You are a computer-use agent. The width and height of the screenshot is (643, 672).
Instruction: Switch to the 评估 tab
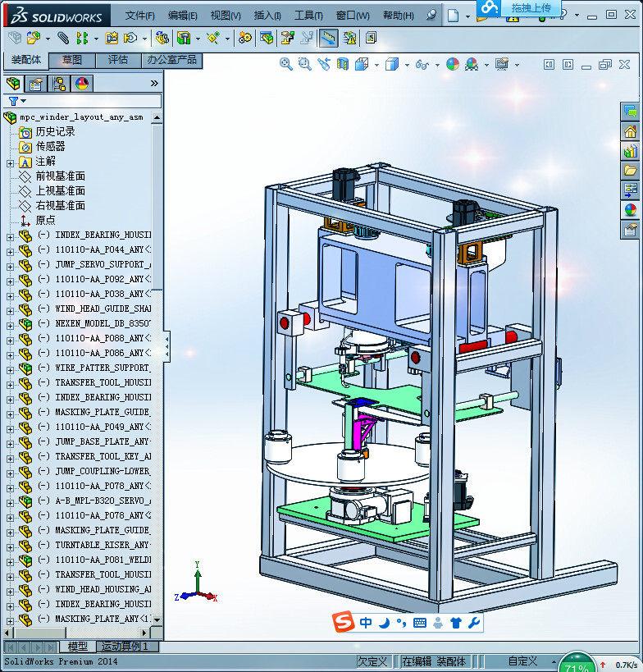tap(118, 60)
